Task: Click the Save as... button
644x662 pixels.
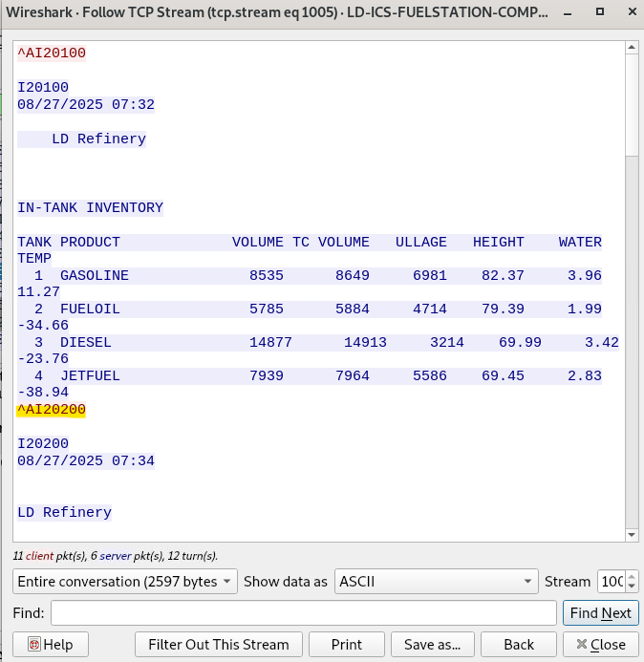Action: click(432, 645)
